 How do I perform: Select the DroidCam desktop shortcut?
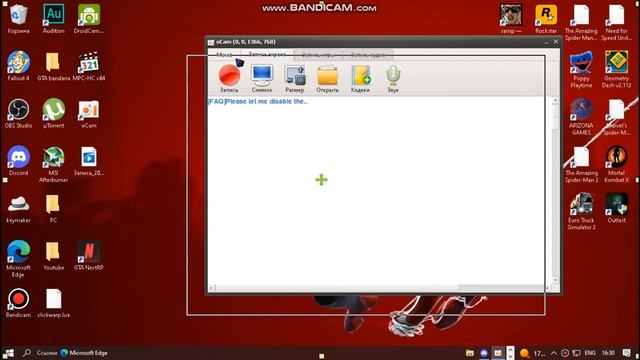coord(89,19)
